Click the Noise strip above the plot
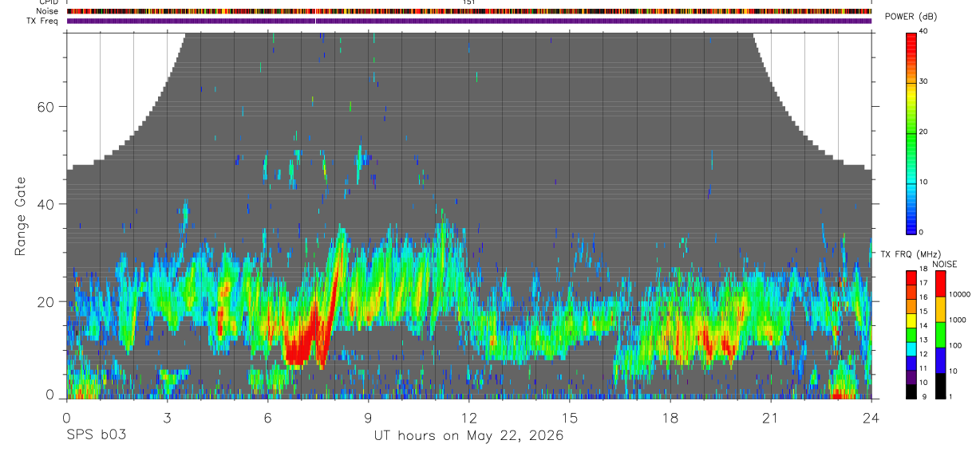This screenshot has width=980, height=452. (469, 11)
